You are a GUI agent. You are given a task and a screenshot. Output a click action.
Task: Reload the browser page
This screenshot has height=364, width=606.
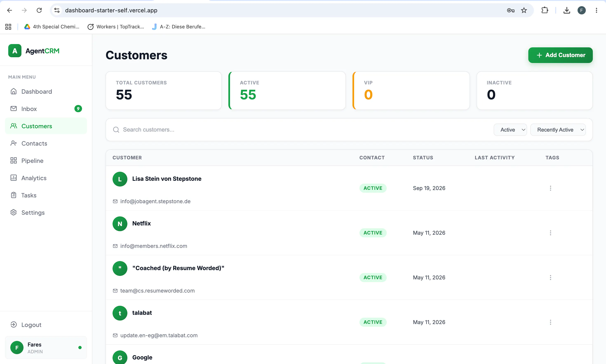[x=39, y=10]
